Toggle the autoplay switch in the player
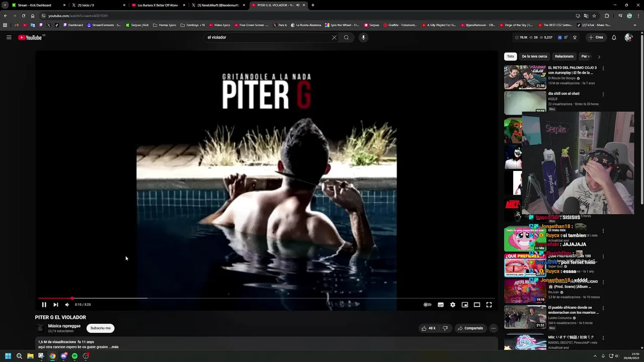This screenshot has width=644, height=362. point(427,305)
